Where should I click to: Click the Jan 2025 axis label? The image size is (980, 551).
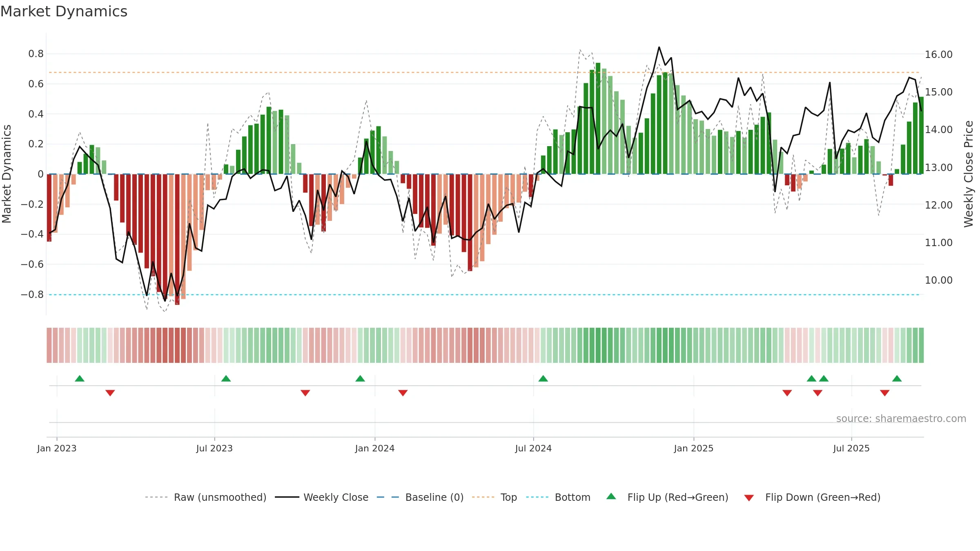(694, 448)
